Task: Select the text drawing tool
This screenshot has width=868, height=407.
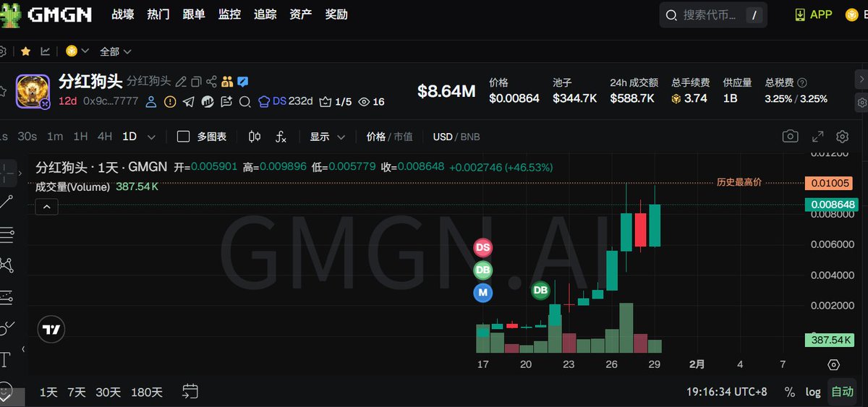Action: (x=6, y=359)
